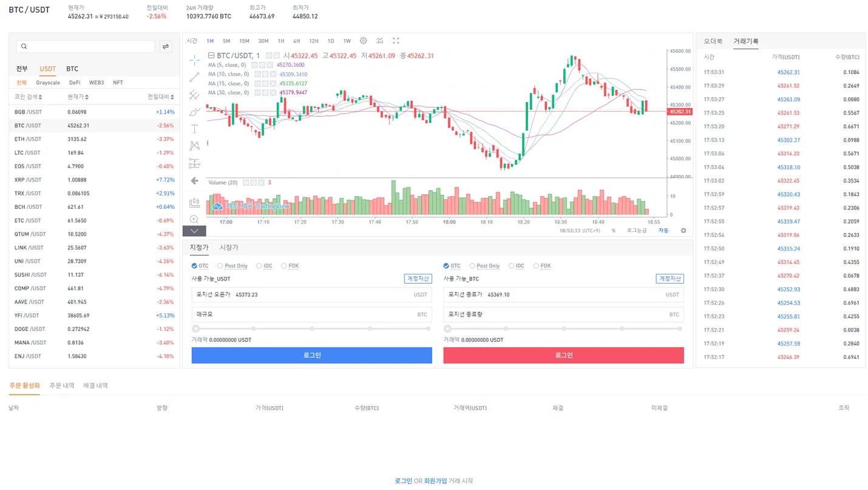Remove the Volume 20 indicator

[262, 182]
